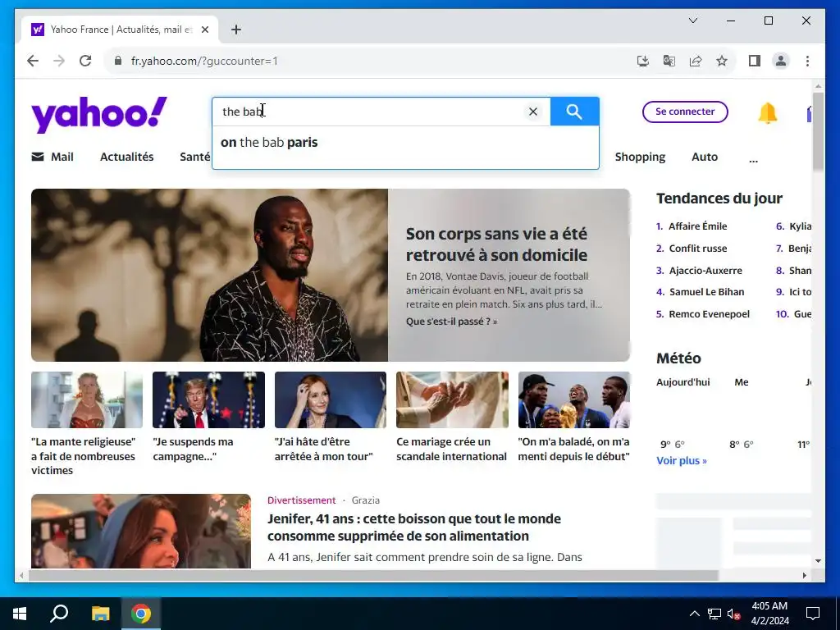This screenshot has width=840, height=630.
Task: Open File Explorer from the taskbar
Action: (x=100, y=614)
